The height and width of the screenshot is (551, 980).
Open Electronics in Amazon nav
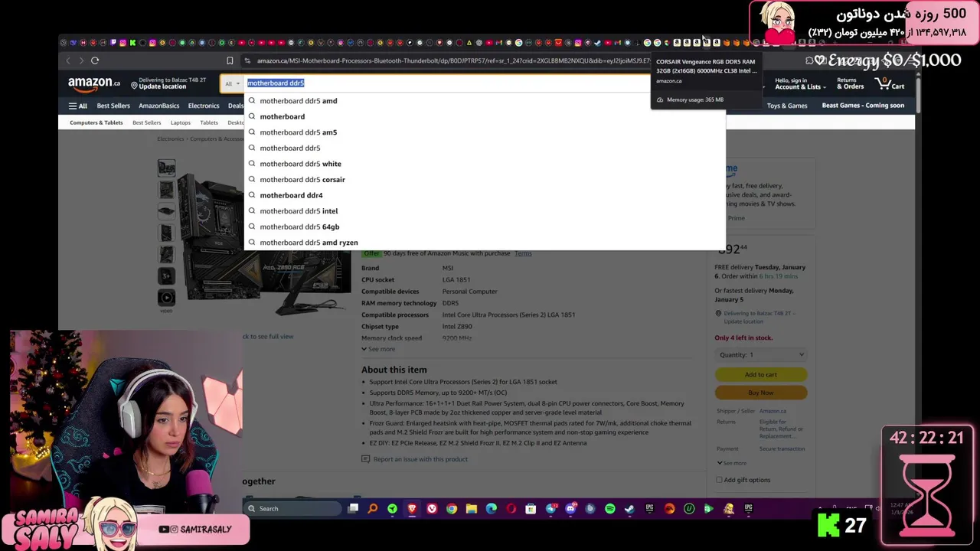click(x=204, y=106)
